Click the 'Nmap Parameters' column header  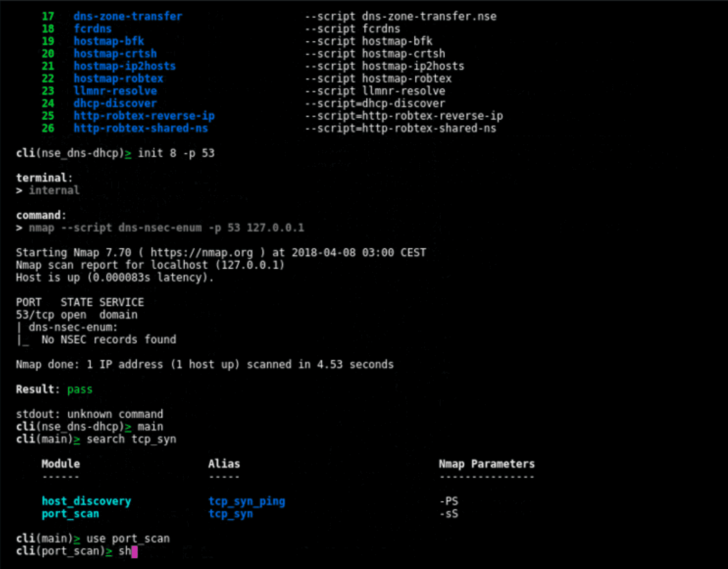tap(487, 464)
